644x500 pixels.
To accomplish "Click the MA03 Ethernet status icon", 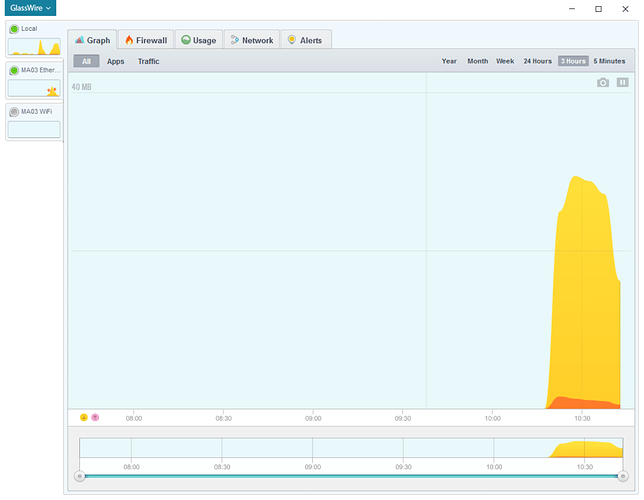I will 14,70.
